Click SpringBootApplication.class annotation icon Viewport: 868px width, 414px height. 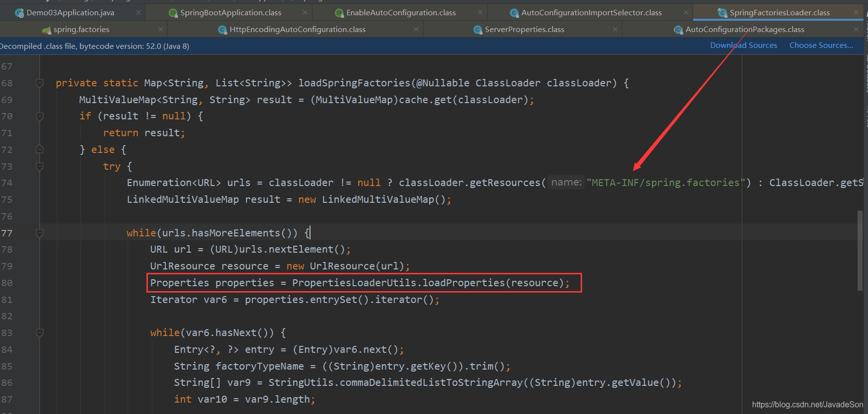(173, 13)
